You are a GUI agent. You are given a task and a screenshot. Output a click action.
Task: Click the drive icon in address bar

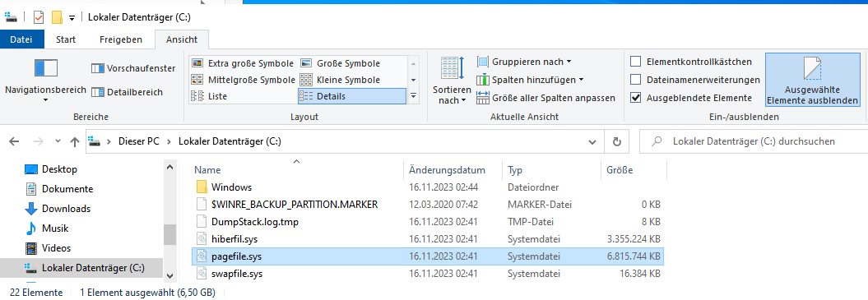(x=95, y=141)
